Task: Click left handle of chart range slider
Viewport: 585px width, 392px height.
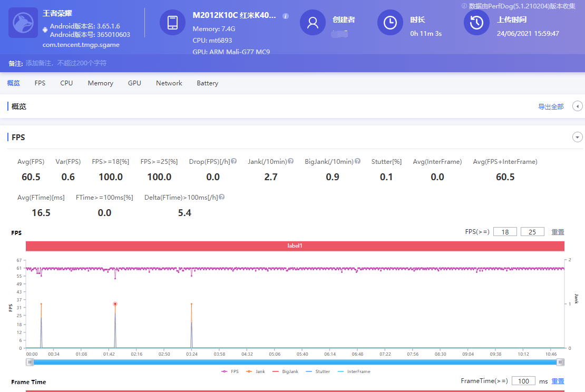Action: [x=30, y=362]
